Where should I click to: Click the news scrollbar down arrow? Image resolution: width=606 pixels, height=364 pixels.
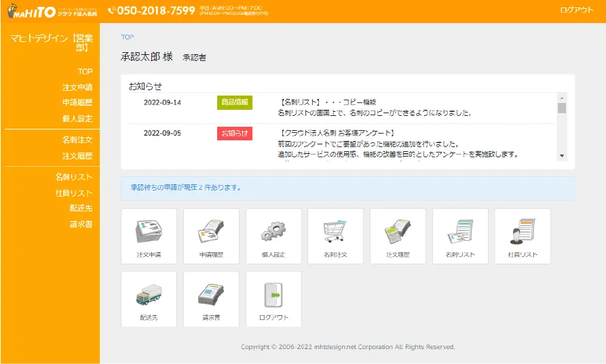coord(562,156)
